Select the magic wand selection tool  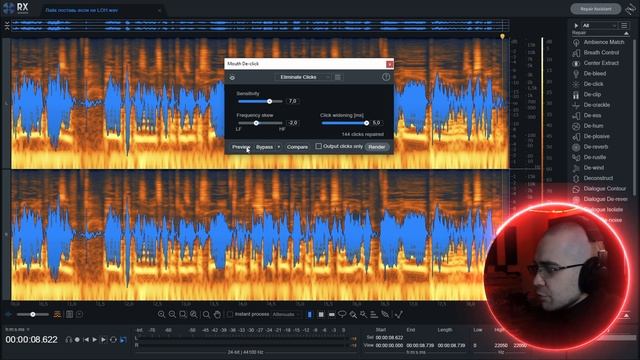pos(363,314)
